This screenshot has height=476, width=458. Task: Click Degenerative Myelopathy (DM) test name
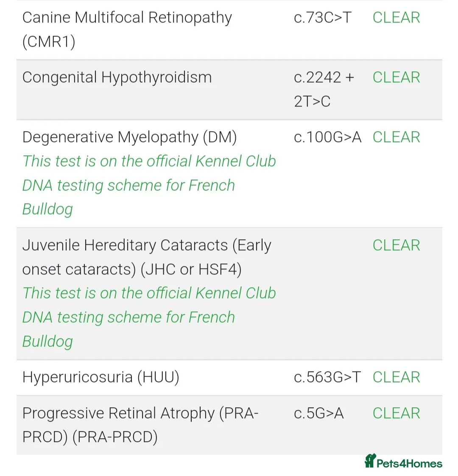[x=129, y=137]
